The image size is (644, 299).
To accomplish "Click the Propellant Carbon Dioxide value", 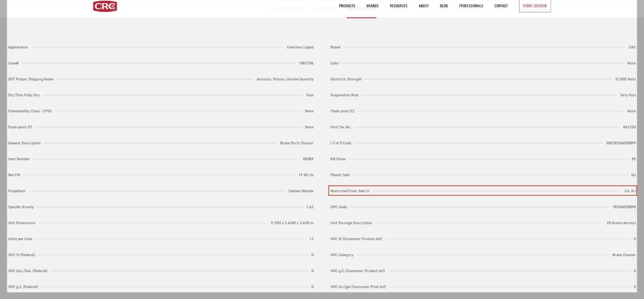I will click(301, 191).
